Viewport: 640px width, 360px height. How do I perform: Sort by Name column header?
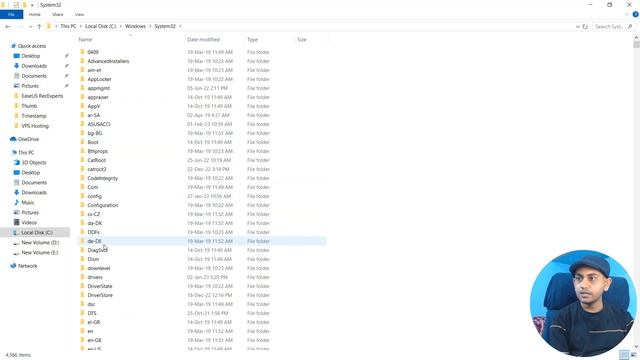click(x=85, y=40)
